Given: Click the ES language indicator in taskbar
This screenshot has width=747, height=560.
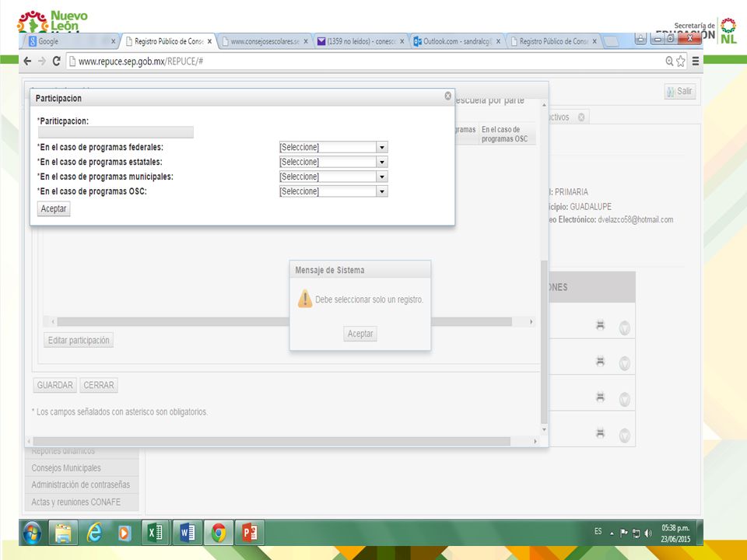Looking at the screenshot, I should click(598, 531).
